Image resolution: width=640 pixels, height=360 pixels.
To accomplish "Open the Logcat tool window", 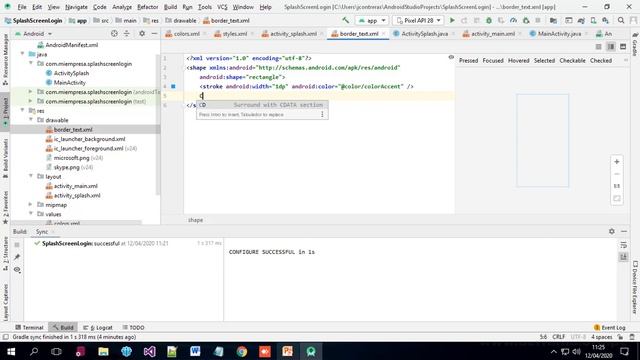I will pyautogui.click(x=98, y=327).
